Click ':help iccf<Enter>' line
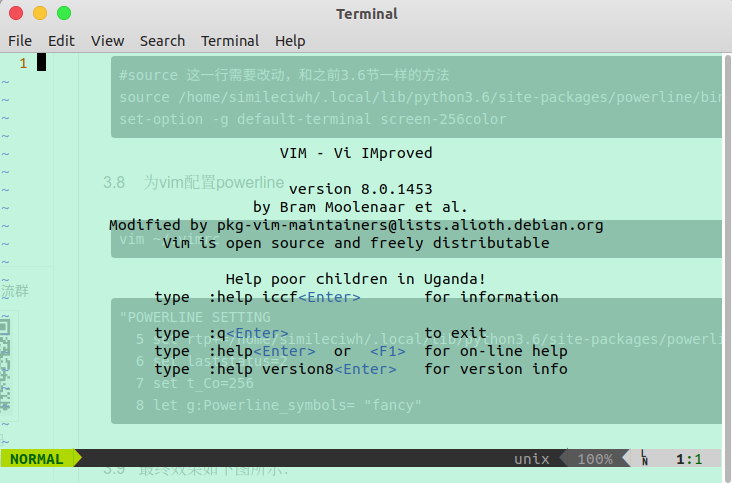This screenshot has width=732, height=483. click(356, 297)
